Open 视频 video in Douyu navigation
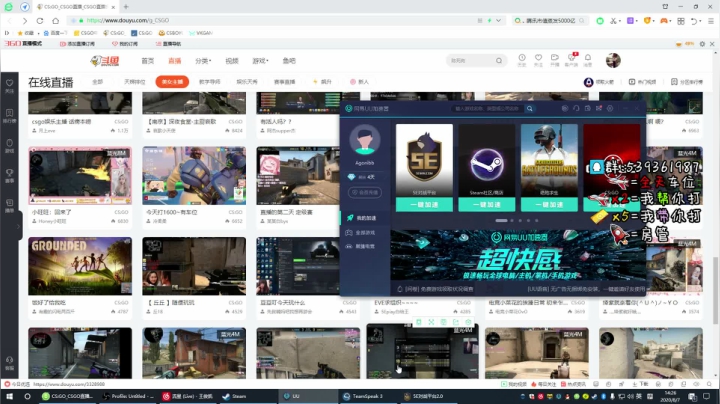Image resolution: width=720 pixels, height=404 pixels. click(x=231, y=61)
